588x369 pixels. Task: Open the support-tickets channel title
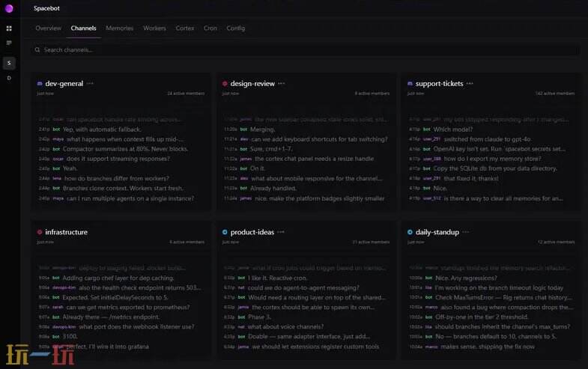point(439,84)
